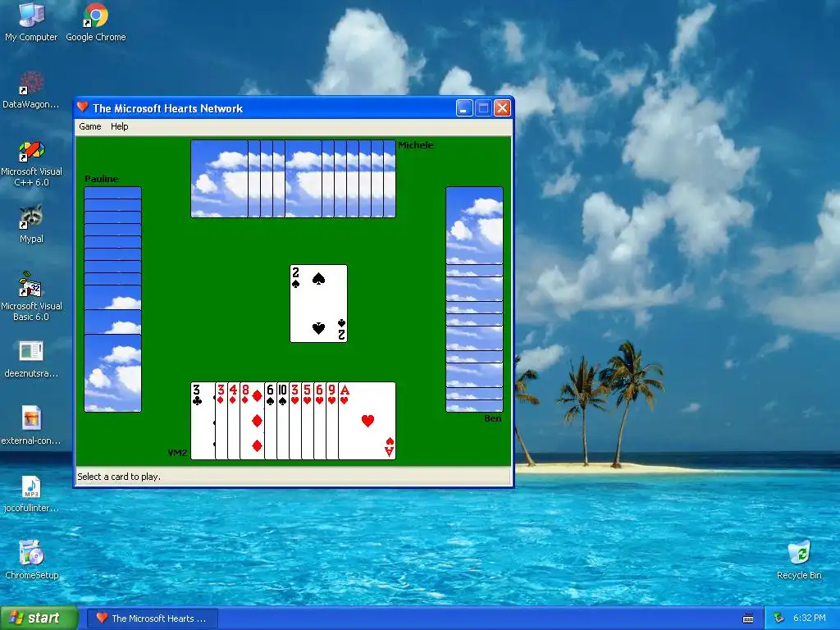Select the 9 of hearts card

pos(332,421)
